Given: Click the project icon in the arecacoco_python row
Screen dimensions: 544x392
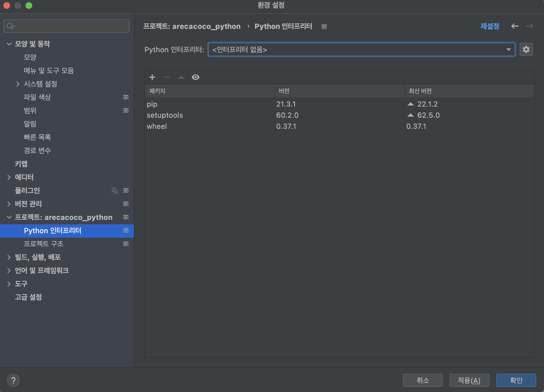Looking at the screenshot, I should (x=126, y=217).
